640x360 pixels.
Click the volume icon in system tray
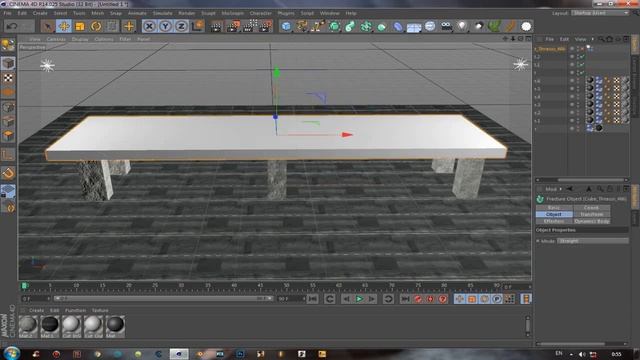pyautogui.click(x=582, y=354)
